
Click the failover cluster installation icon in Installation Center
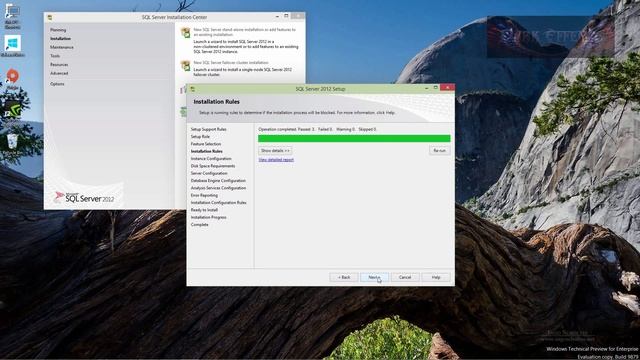pyautogui.click(x=186, y=65)
